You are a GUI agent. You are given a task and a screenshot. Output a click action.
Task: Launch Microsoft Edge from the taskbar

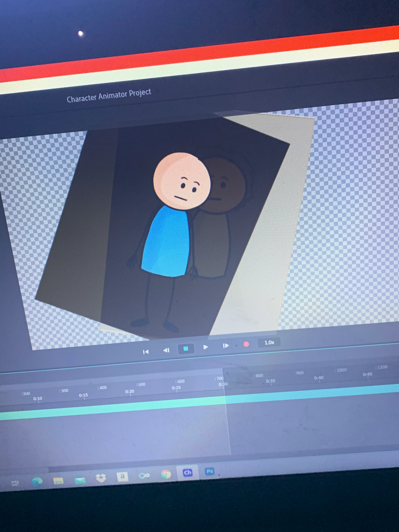(x=37, y=482)
